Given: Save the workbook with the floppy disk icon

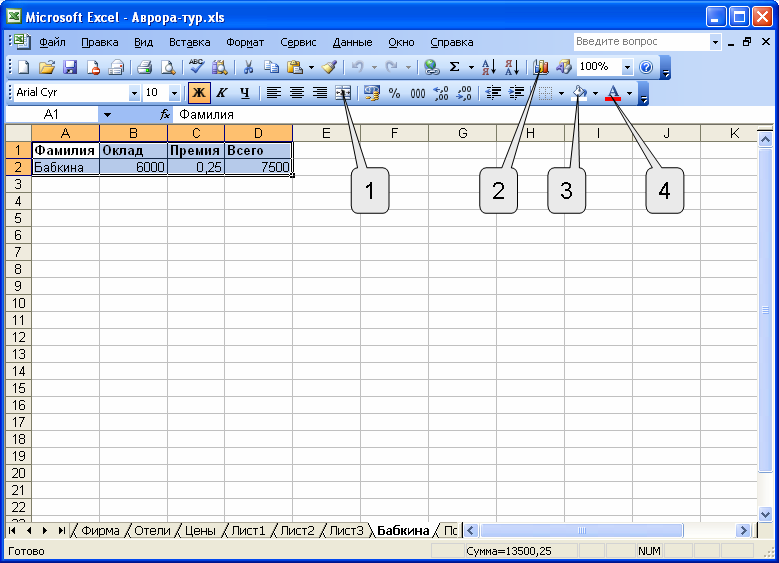Looking at the screenshot, I should tap(70, 67).
